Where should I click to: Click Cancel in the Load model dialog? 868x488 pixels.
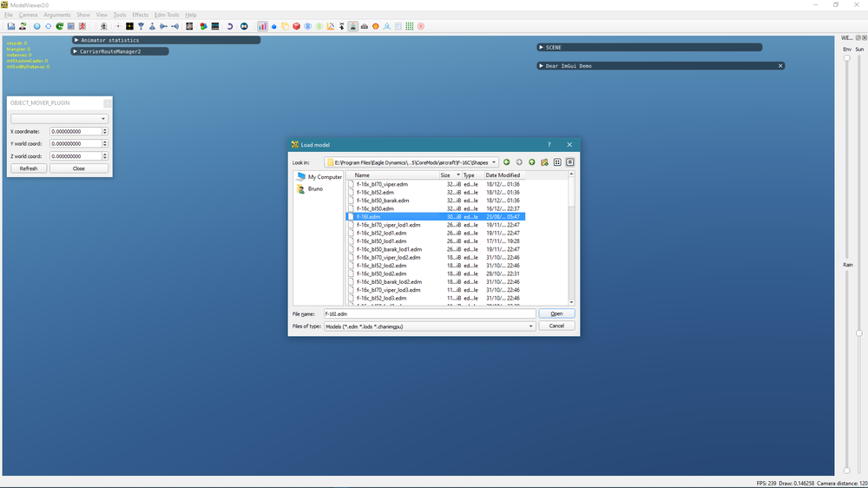(x=556, y=326)
